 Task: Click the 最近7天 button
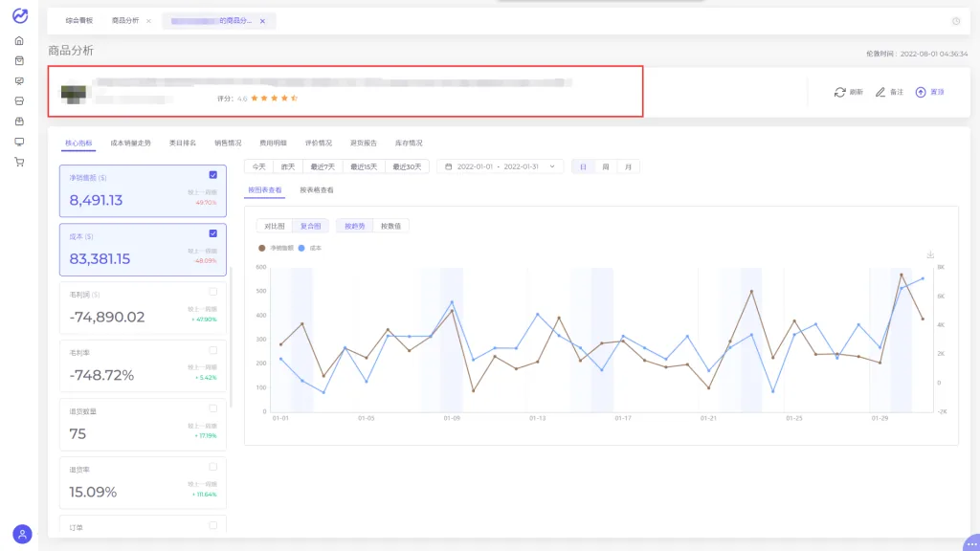tap(323, 166)
